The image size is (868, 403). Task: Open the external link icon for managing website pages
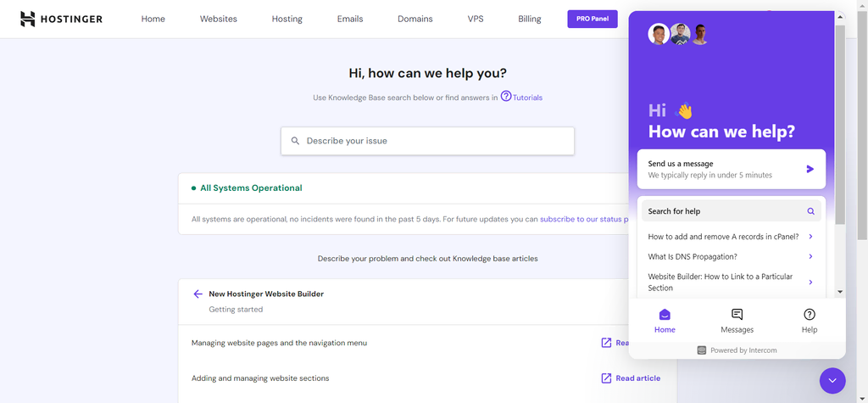coord(606,343)
